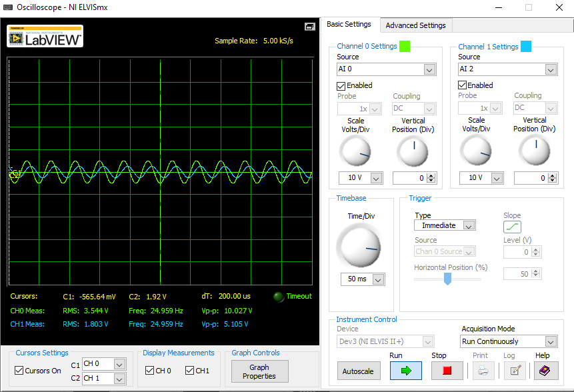Disable Channel 1 Enabled checkbox
This screenshot has width=574, height=392.
[x=462, y=85]
